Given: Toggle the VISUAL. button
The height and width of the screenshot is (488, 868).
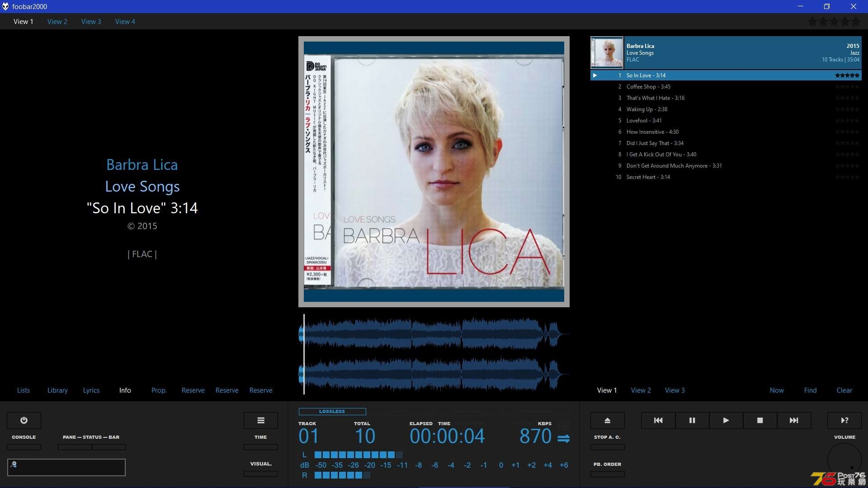Looking at the screenshot, I should click(x=261, y=474).
